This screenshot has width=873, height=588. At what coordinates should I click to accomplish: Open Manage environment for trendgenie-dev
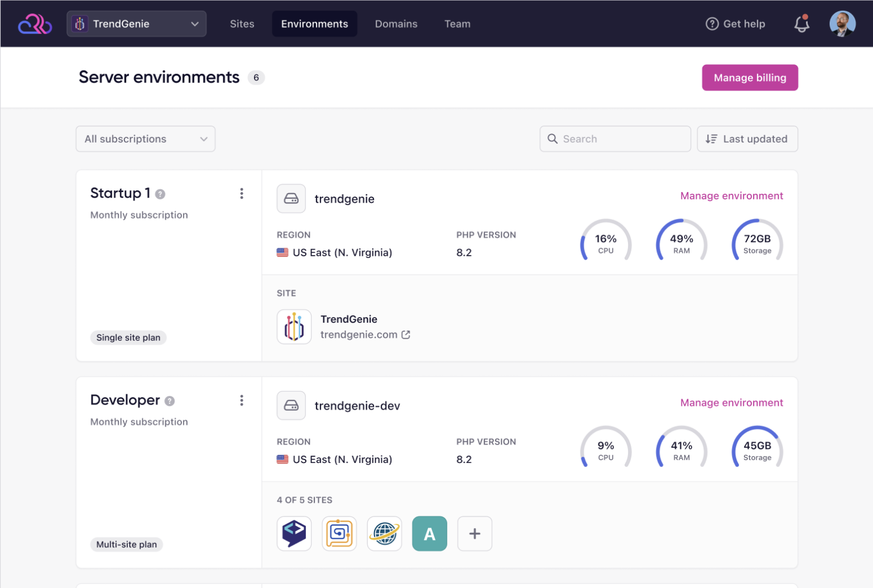click(731, 403)
